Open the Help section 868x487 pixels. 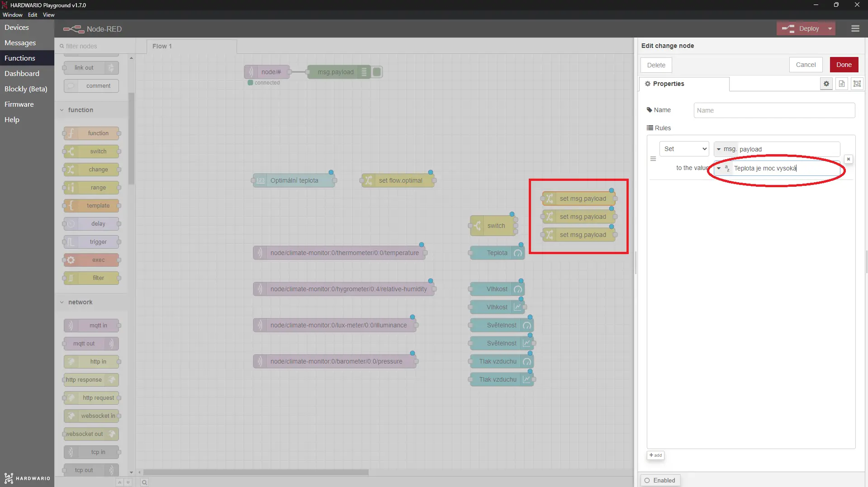27,120
